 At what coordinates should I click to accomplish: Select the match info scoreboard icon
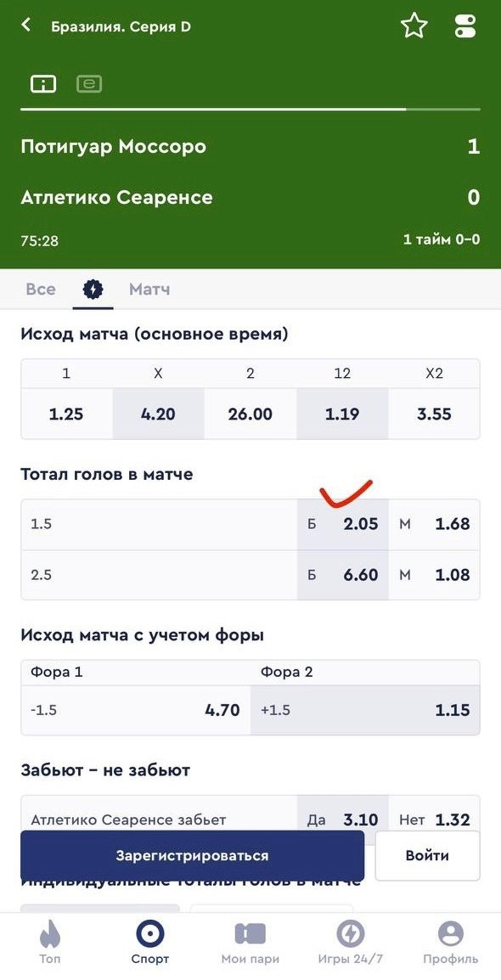pyautogui.click(x=43, y=84)
